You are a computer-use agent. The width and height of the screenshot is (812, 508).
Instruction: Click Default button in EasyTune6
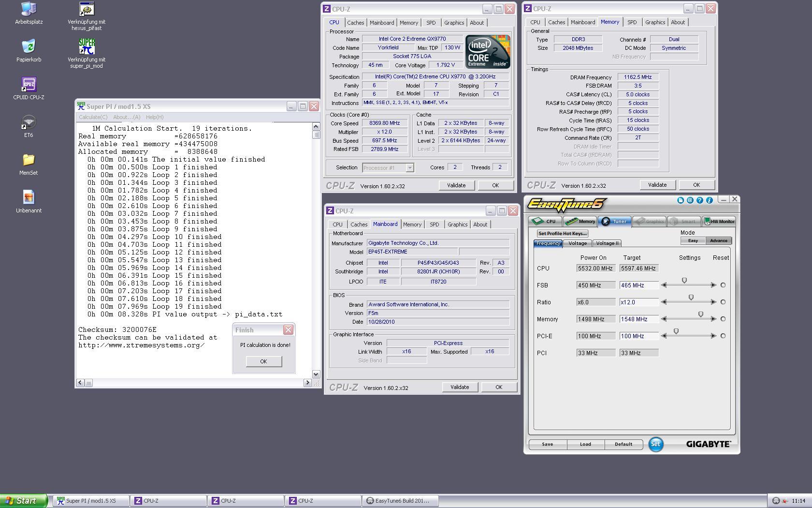tap(623, 444)
